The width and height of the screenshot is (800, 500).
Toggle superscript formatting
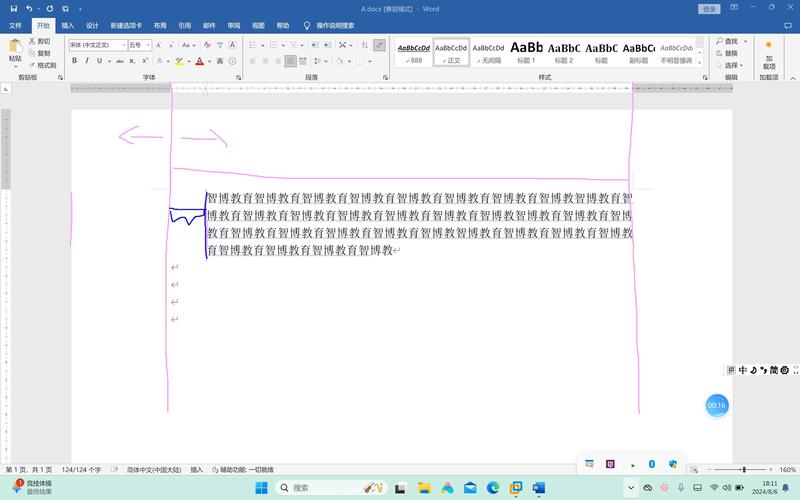pos(145,61)
